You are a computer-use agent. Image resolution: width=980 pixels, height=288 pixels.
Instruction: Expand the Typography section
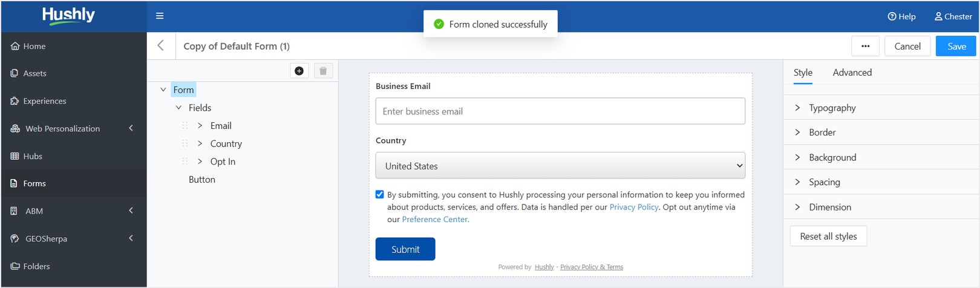point(881,108)
